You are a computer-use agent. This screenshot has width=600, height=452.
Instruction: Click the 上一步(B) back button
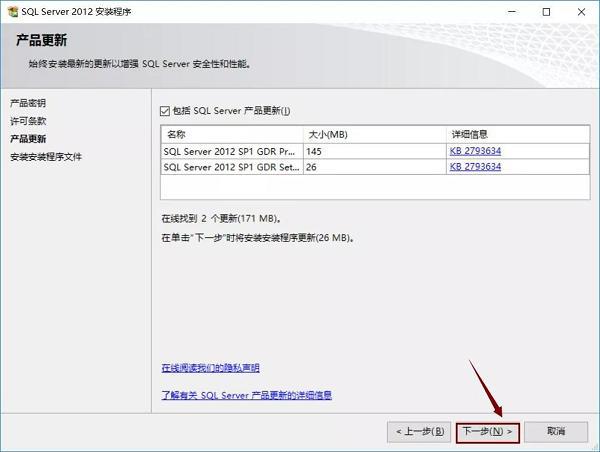[x=418, y=431]
